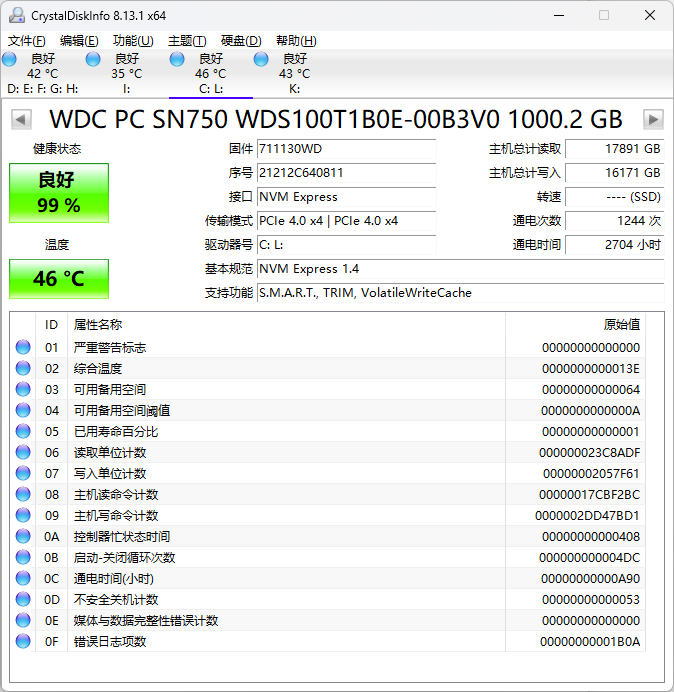674x692 pixels.
Task: Click status orb for 0D 不安全关机计数
Action: [x=23, y=599]
